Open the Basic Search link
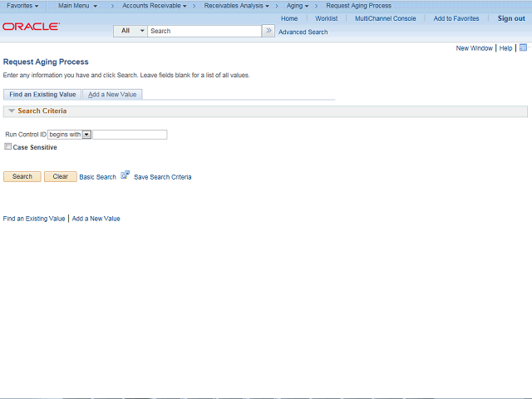 pos(98,177)
